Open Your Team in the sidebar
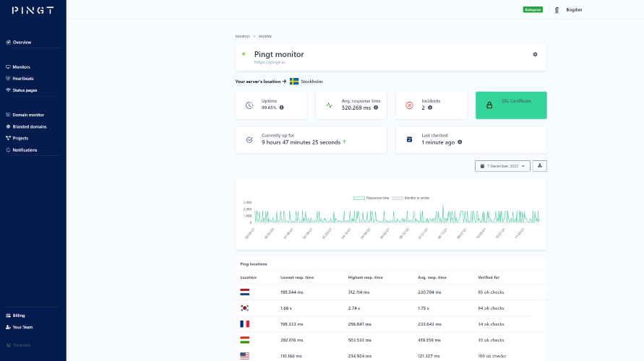 coord(19,327)
